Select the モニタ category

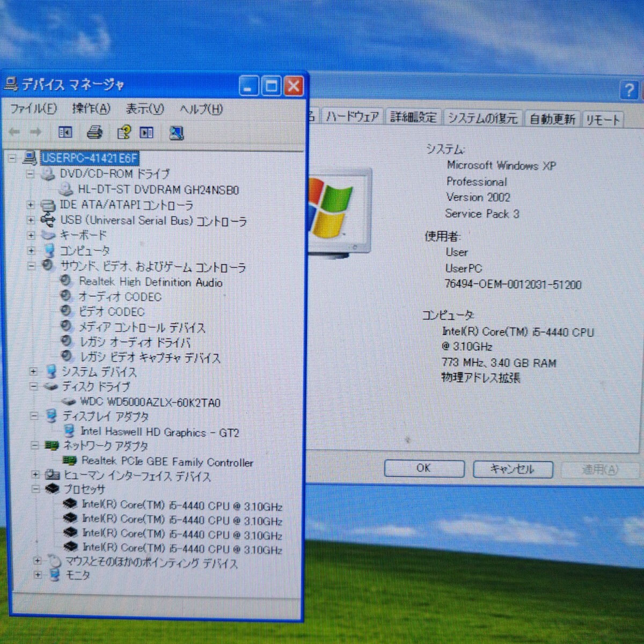pyautogui.click(x=77, y=575)
